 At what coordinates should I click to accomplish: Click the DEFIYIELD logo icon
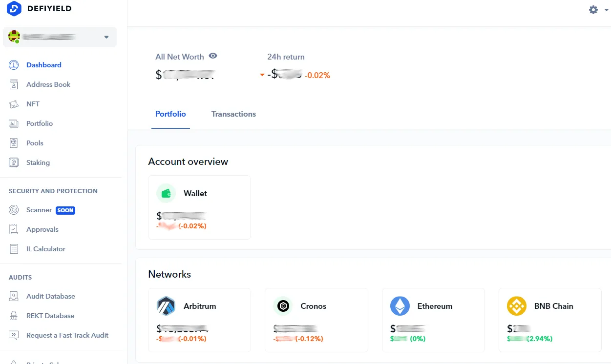click(14, 9)
